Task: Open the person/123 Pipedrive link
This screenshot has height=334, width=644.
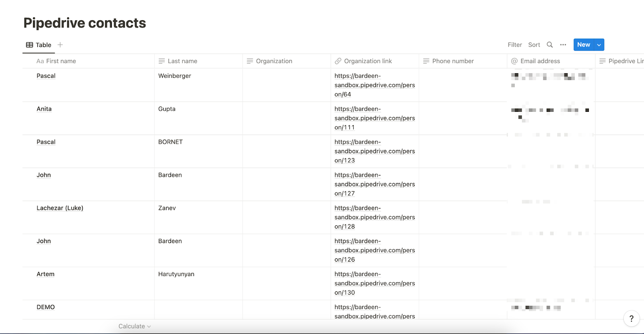Action: click(375, 151)
